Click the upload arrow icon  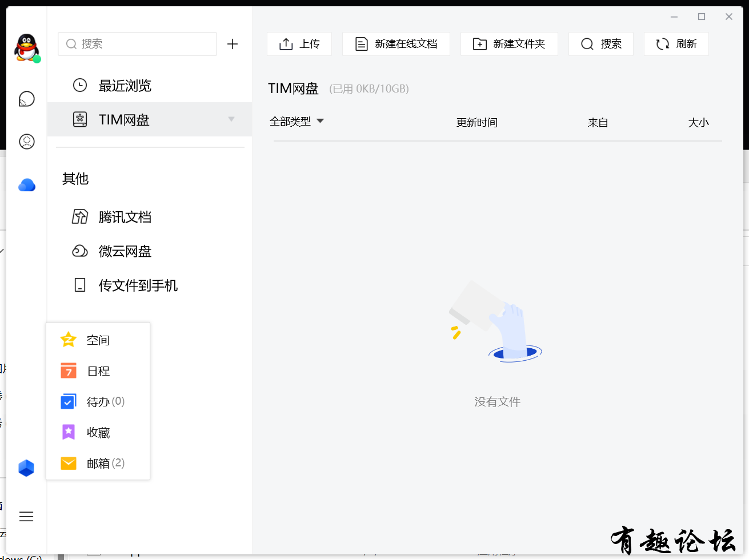coord(286,44)
